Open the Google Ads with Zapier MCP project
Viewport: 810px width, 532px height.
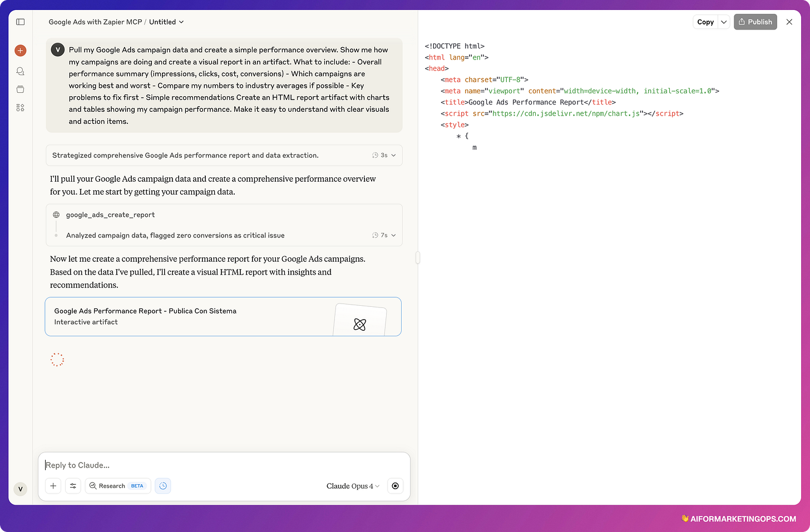pyautogui.click(x=95, y=22)
